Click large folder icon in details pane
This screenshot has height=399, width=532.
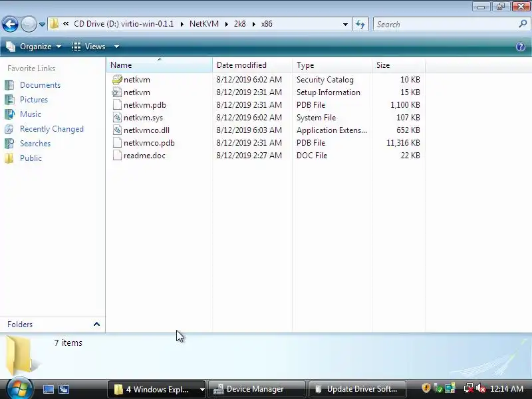coord(21,356)
